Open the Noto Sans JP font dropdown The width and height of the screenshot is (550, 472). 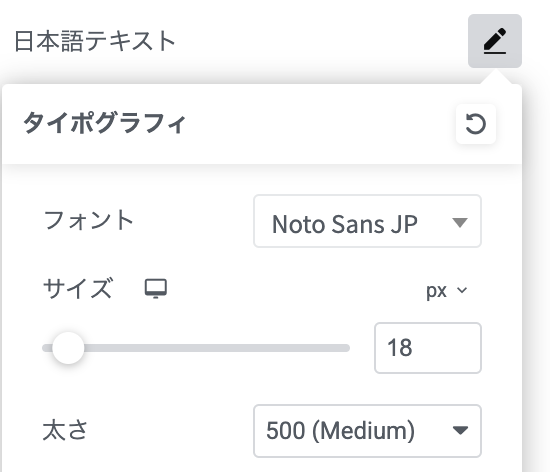(367, 221)
